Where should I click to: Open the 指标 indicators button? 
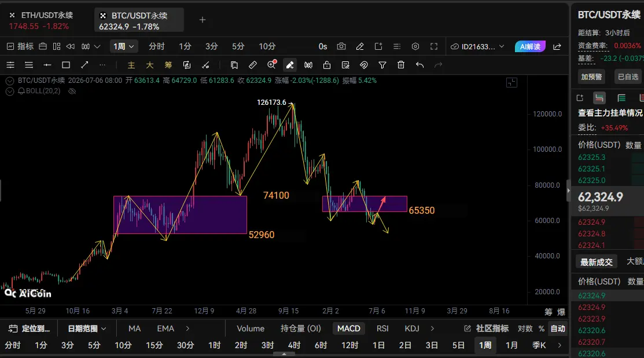coord(20,46)
